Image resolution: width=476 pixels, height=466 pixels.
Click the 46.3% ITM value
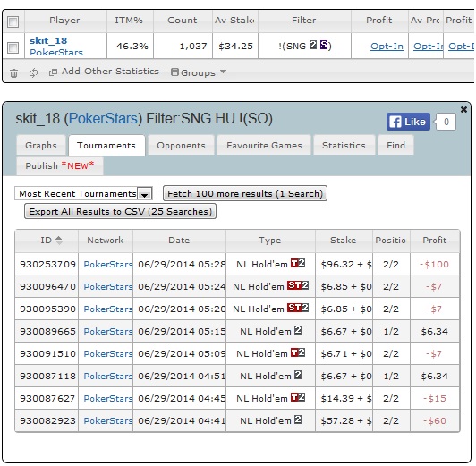pos(132,47)
